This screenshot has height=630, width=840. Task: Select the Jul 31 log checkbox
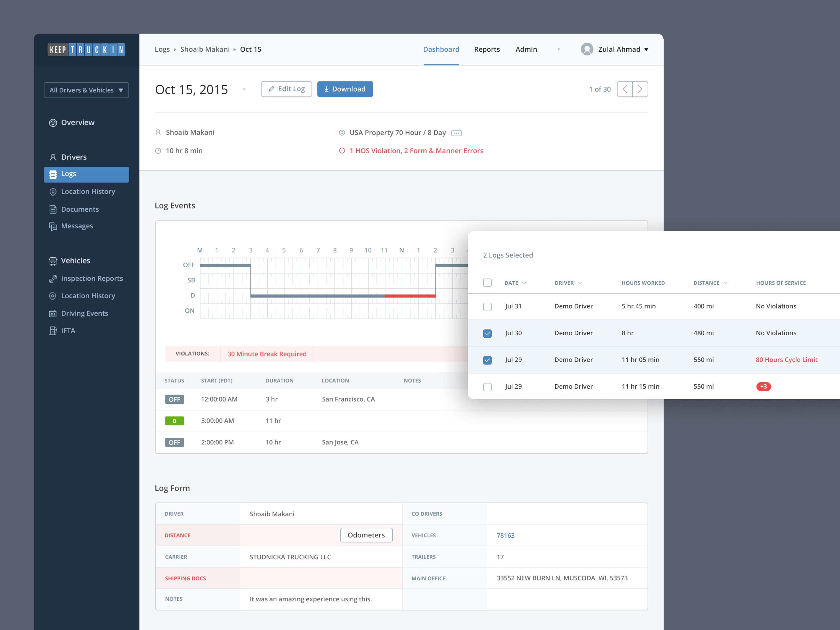488,306
